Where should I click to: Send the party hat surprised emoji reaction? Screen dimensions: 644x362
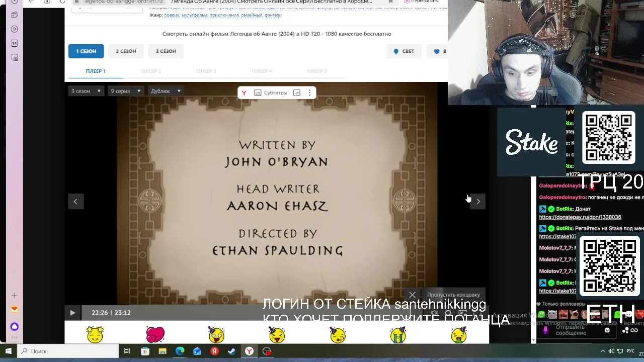point(216,334)
